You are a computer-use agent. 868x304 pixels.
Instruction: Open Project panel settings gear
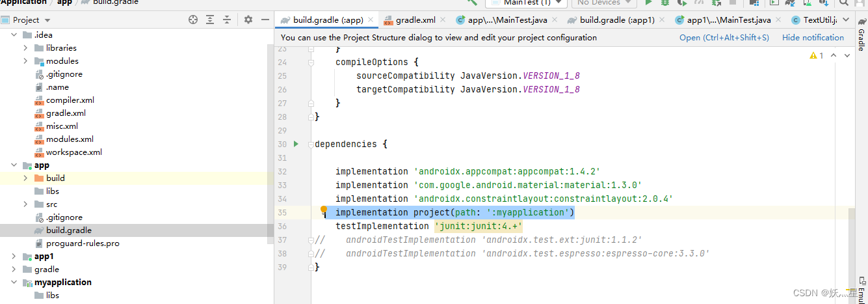click(x=248, y=20)
